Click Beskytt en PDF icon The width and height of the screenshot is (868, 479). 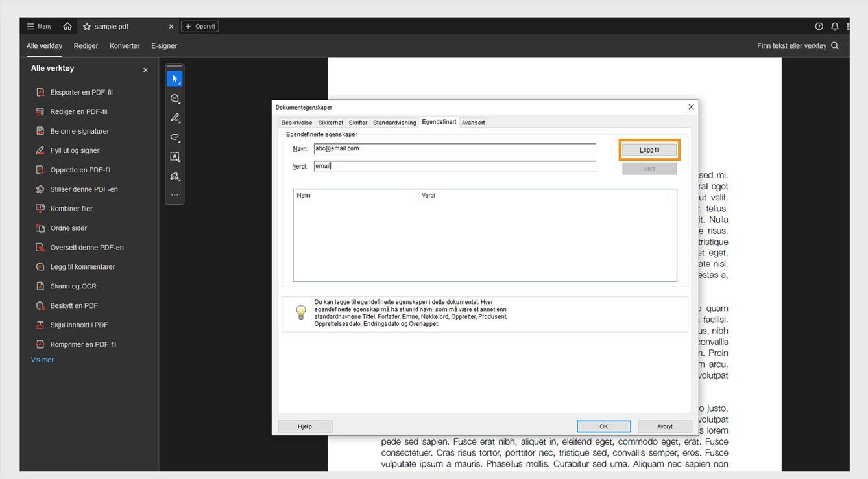coord(40,306)
